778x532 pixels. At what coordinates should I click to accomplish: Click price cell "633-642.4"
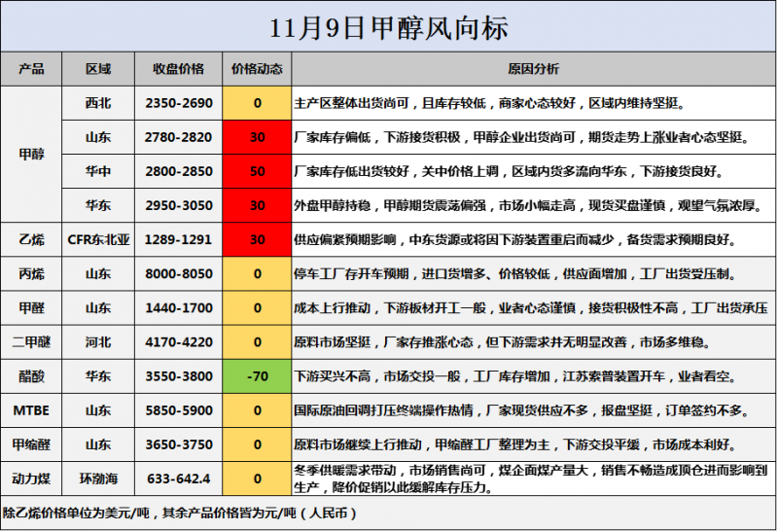pyautogui.click(x=179, y=479)
